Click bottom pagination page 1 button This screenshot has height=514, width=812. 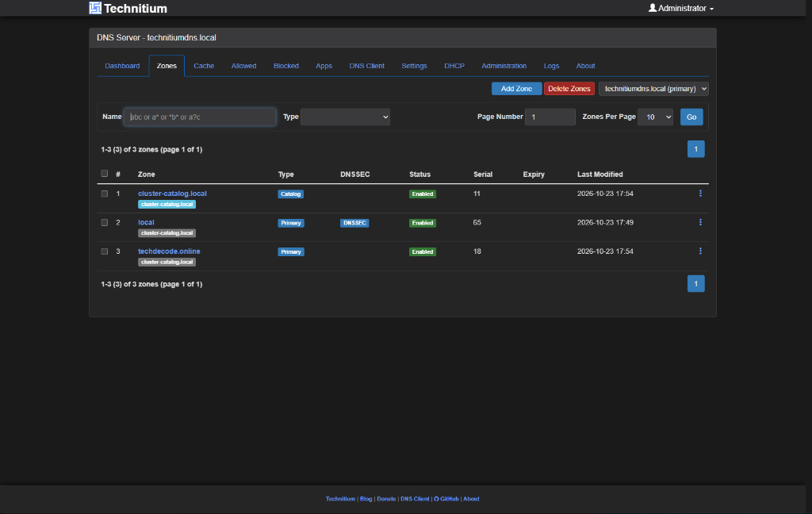point(696,284)
